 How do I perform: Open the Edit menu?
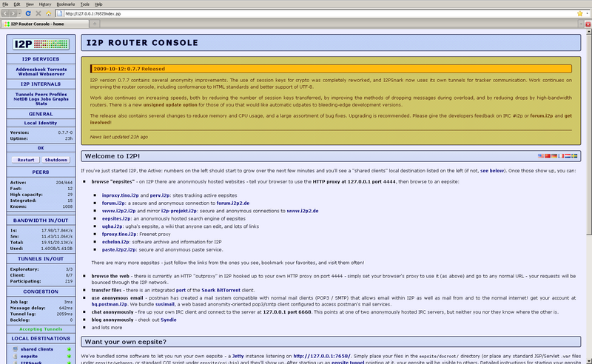[x=17, y=4]
